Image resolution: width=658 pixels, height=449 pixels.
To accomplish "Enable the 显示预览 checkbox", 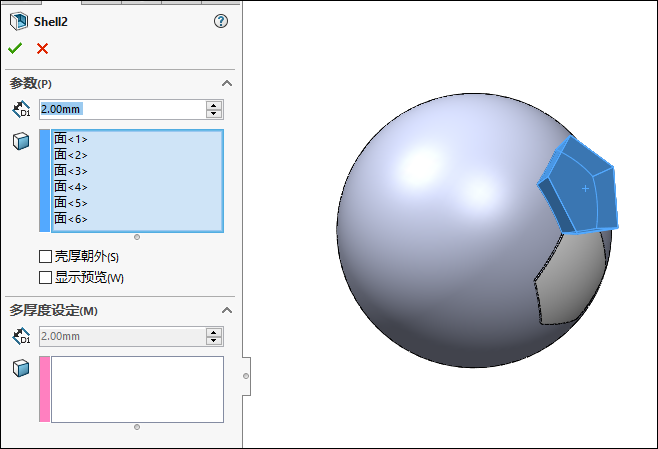I will (x=45, y=277).
